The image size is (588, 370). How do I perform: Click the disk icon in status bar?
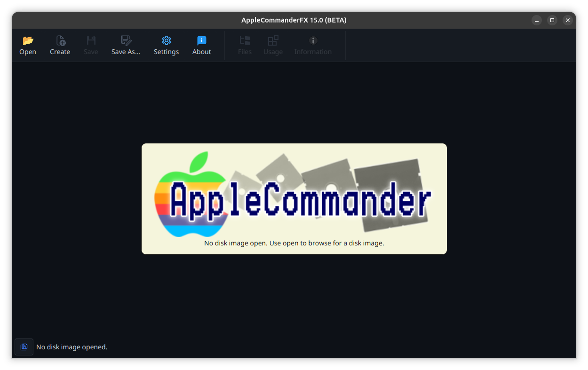click(24, 347)
